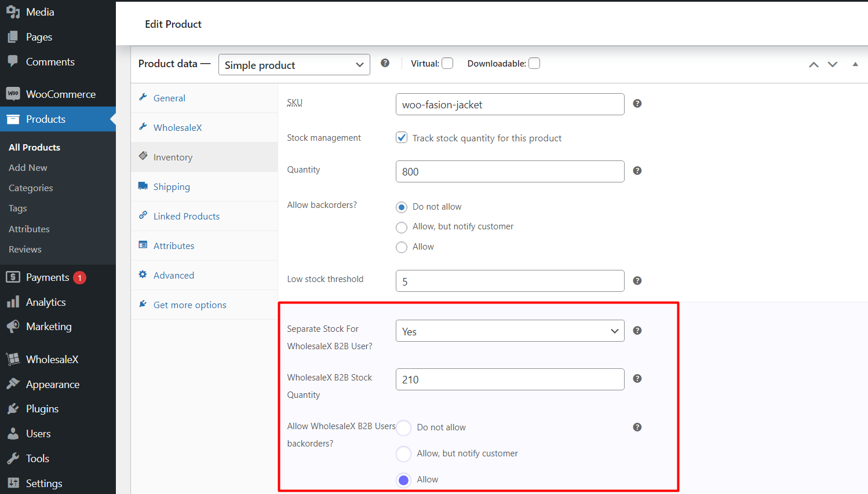Click the SKU input field
This screenshot has width=868, height=494.
click(510, 104)
